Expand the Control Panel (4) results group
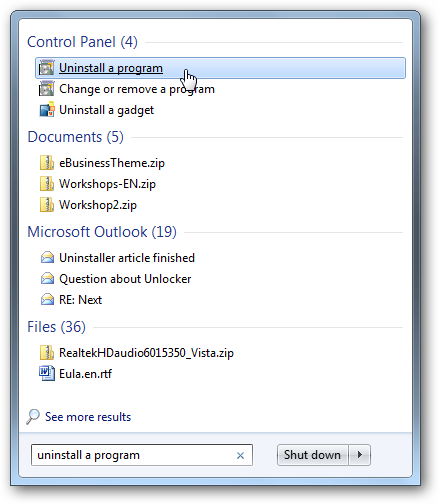The image size is (439, 504). [x=82, y=42]
